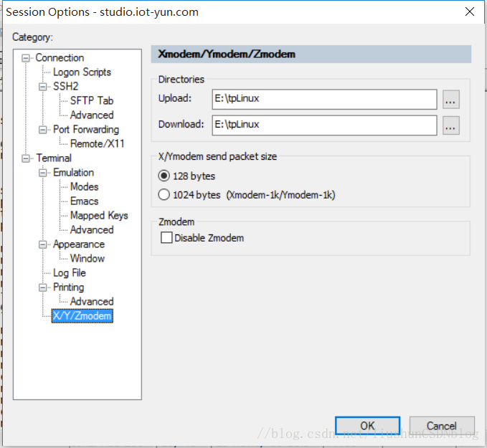487x448 pixels.
Task: Browse for Download directory with ellipsis button
Action: click(x=450, y=125)
